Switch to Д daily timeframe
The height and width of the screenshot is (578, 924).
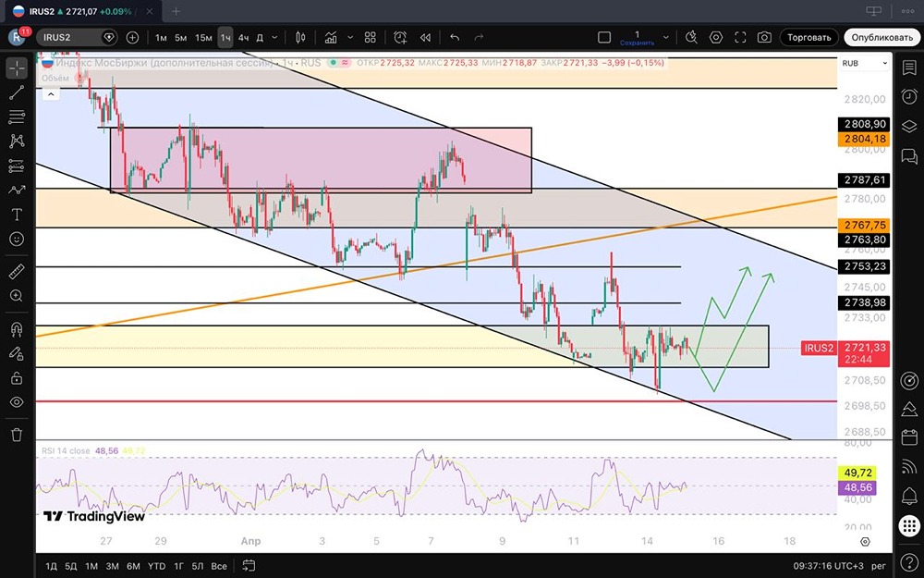point(260,37)
